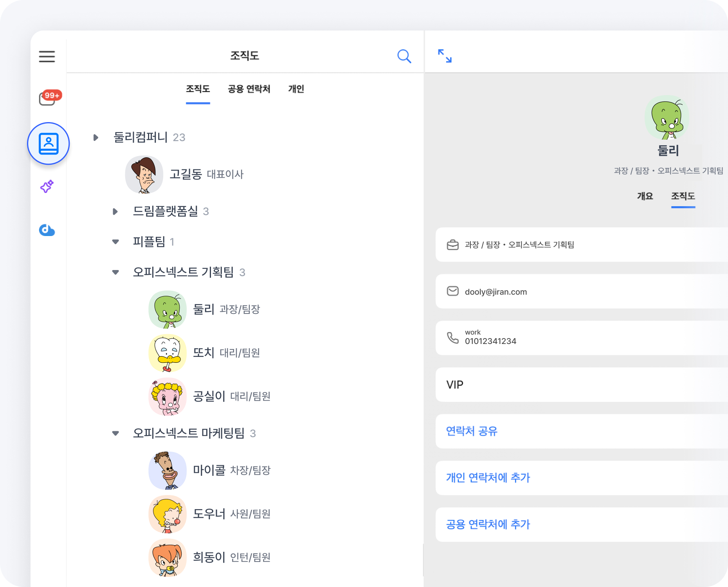
Task: Collapse the 오피스넥스트 마케팅팀 group
Action: (x=115, y=433)
